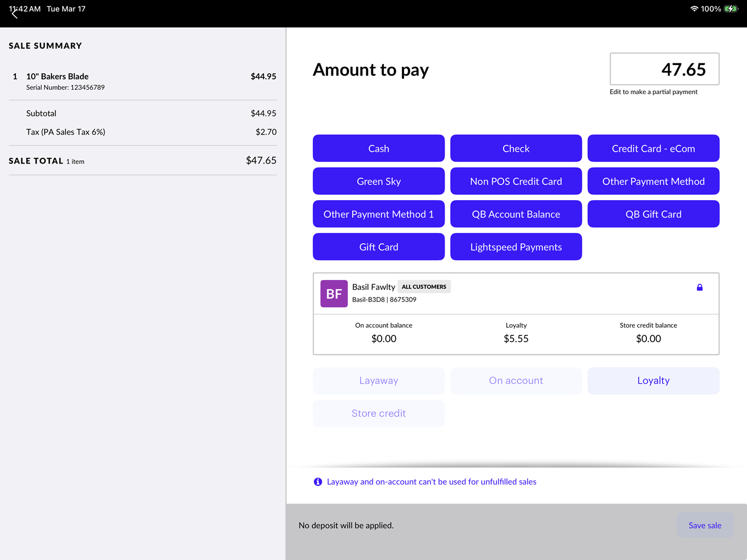Viewport: 747px width, 560px height.
Task: Click Serial Number: 123456789 text
Action: pos(65,87)
